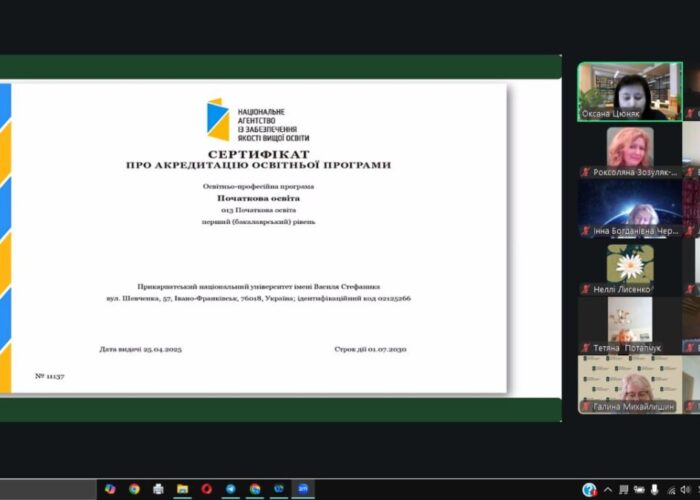
Task: Click the muted mic icon beside Неллі Лисенко
Action: pos(585,290)
